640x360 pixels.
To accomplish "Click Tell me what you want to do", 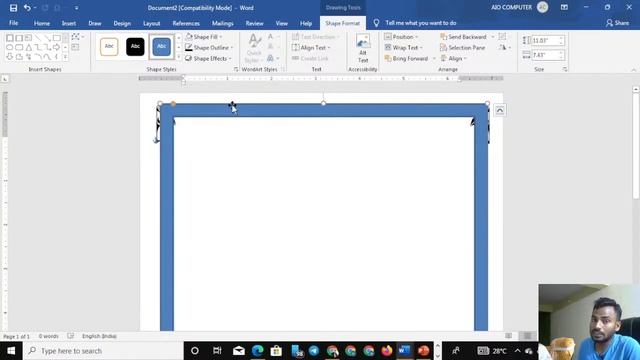I will [x=421, y=23].
